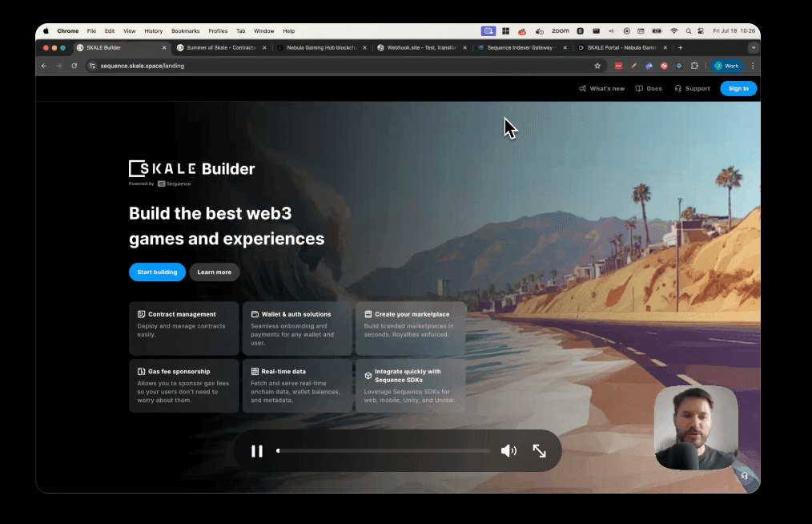This screenshot has height=524, width=812.
Task: Expand video to fullscreen with arrows icon
Action: [x=540, y=451]
